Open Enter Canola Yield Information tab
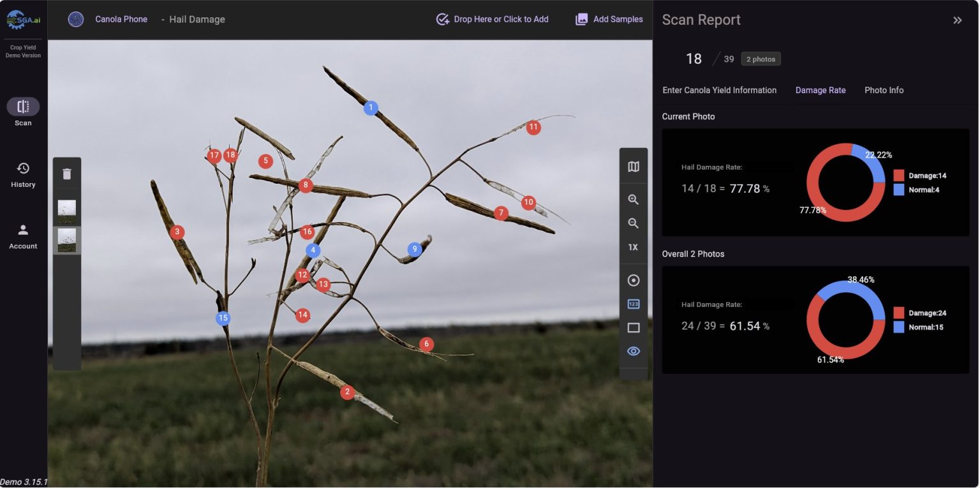 click(x=719, y=90)
